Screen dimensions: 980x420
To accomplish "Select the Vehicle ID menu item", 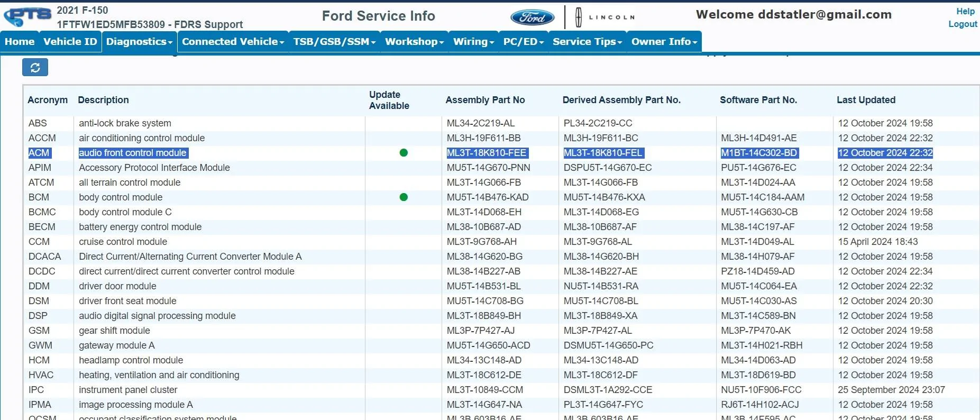I will click(x=70, y=42).
